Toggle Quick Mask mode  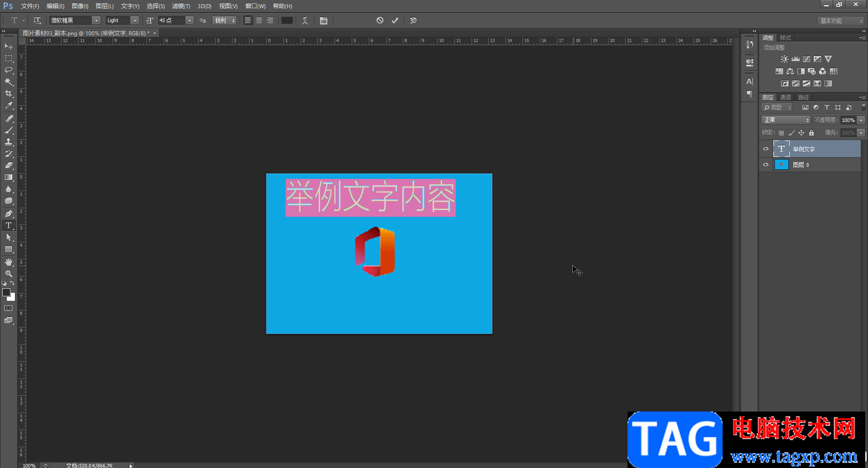(9, 308)
